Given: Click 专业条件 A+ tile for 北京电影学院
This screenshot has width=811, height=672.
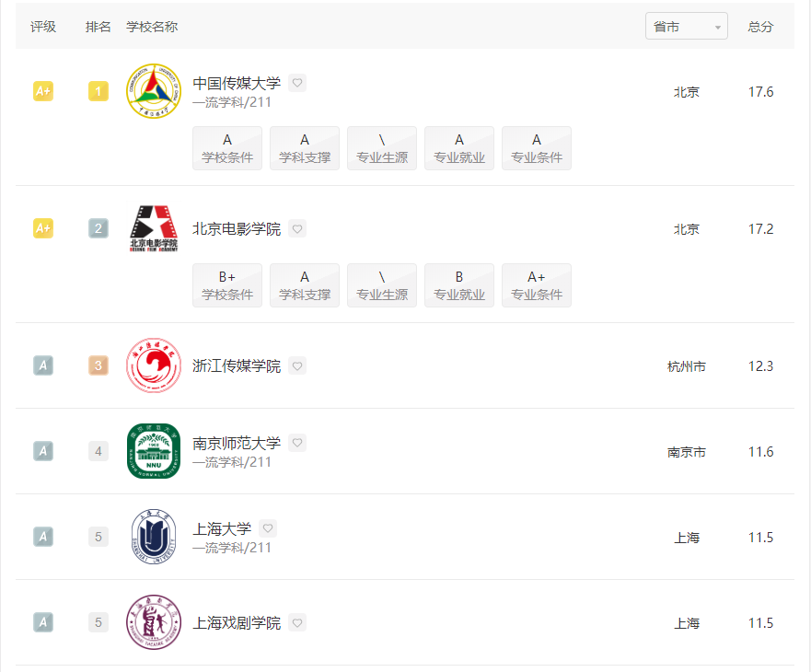Looking at the screenshot, I should point(537,285).
